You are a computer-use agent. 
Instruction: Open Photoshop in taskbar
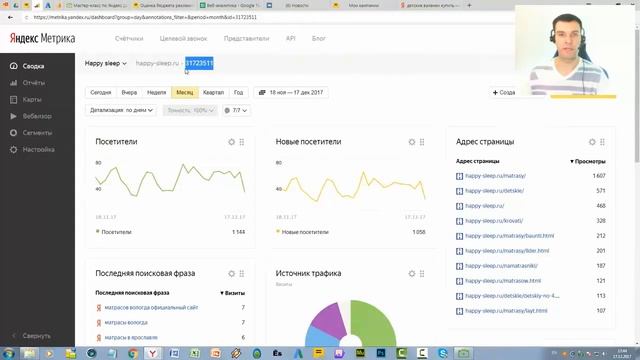(x=381, y=353)
